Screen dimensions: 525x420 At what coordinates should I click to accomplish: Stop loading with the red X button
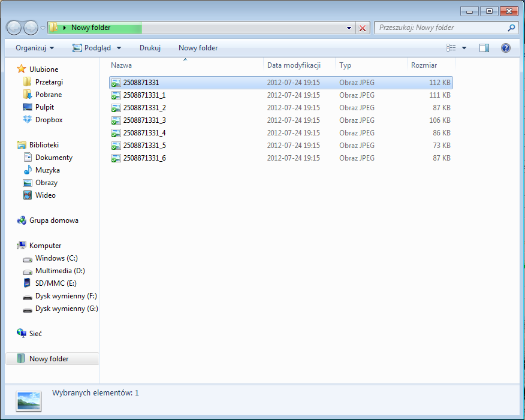362,28
